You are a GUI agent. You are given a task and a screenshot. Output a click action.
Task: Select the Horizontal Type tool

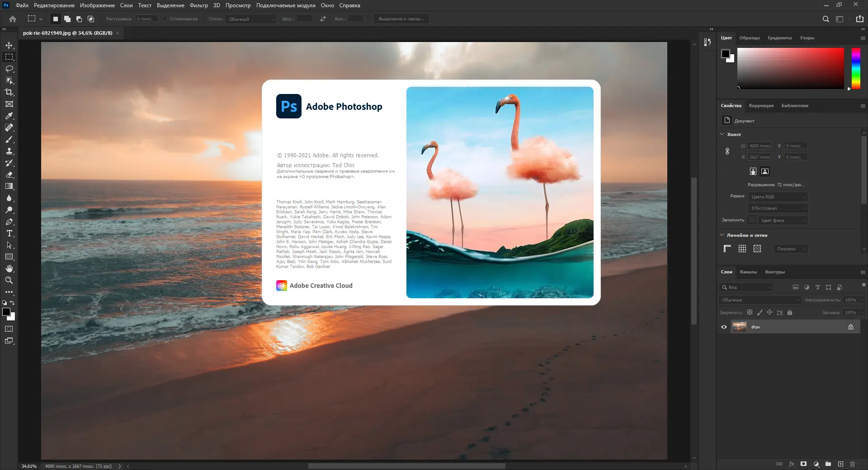(x=9, y=233)
